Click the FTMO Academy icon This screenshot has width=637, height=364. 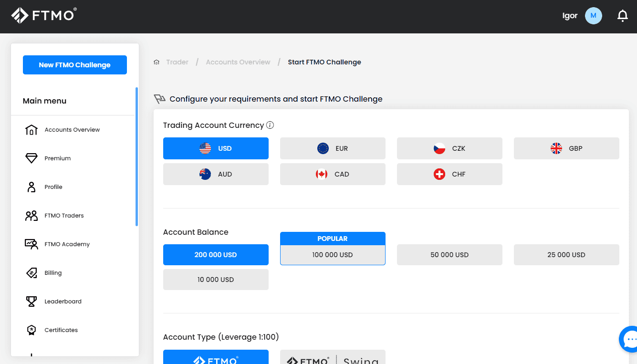pyautogui.click(x=31, y=244)
